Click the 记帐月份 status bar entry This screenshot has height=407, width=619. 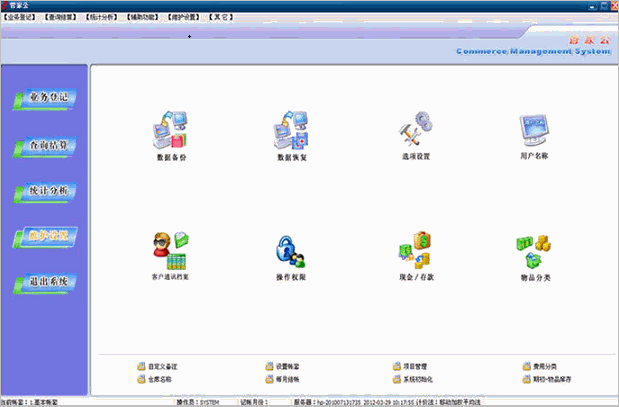click(x=254, y=402)
